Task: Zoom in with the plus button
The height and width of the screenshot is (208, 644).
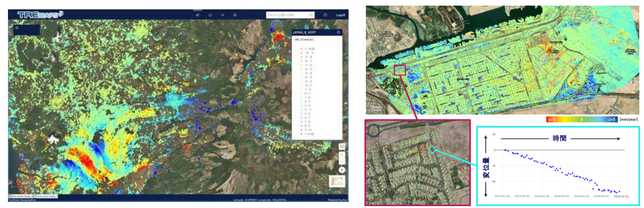Action: coord(342,154)
